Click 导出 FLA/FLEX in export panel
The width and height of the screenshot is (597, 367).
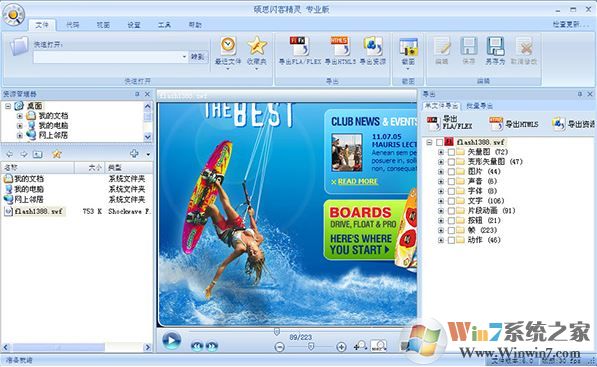(450, 123)
